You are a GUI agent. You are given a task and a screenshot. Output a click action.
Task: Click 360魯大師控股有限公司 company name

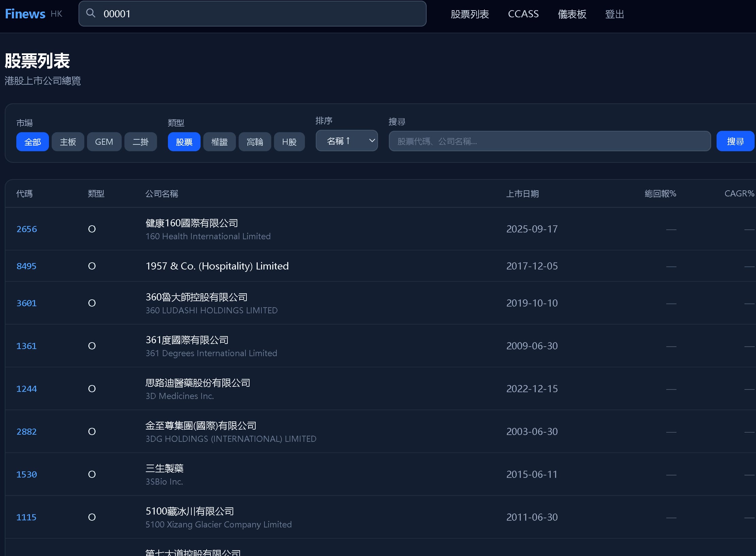coord(196,297)
